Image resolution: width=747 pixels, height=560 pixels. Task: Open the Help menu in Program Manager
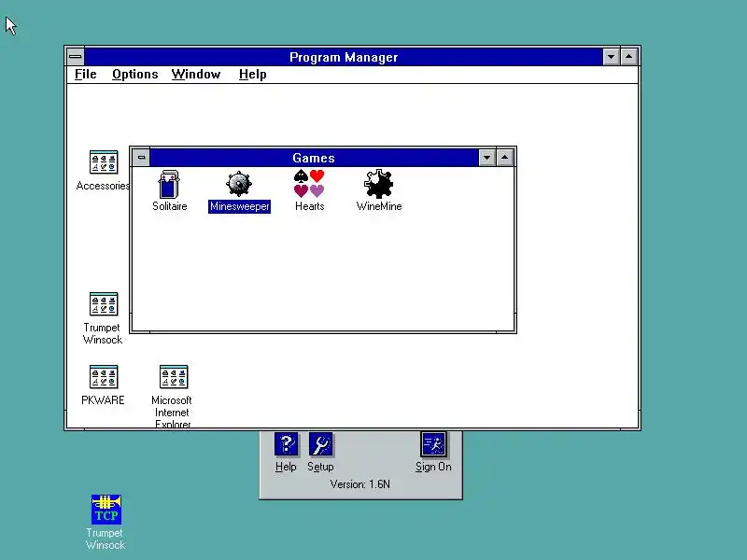pyautogui.click(x=252, y=75)
